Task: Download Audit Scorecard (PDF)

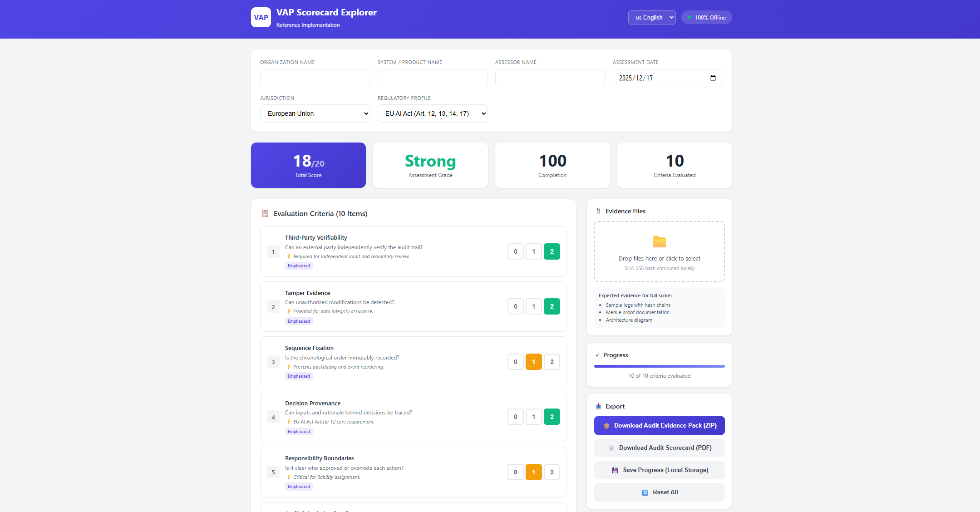Action: pos(659,448)
